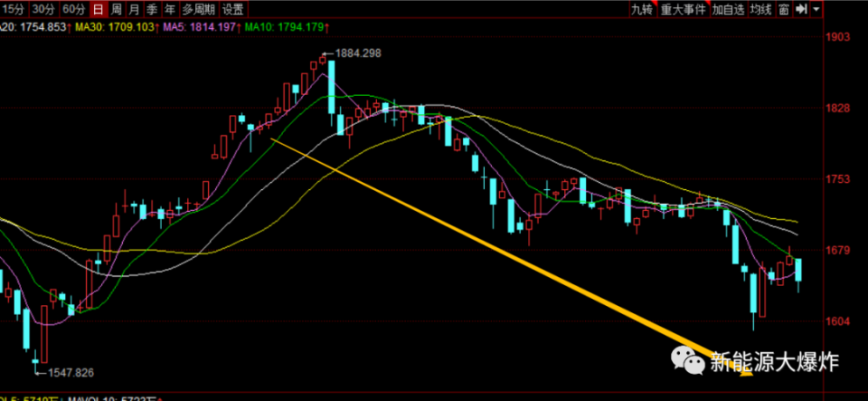Screen dimensions: 868x401
Task: Toggle the 均线 moving average button
Action: coord(760,9)
